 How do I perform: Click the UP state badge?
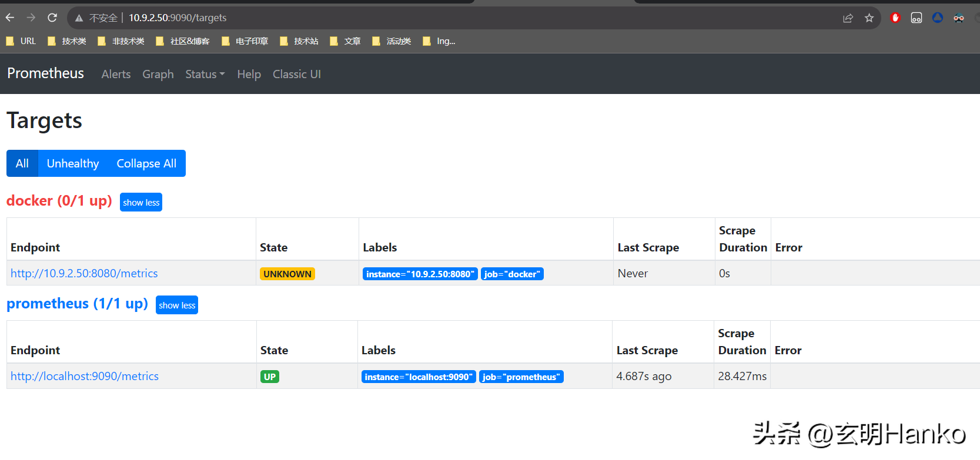point(270,377)
